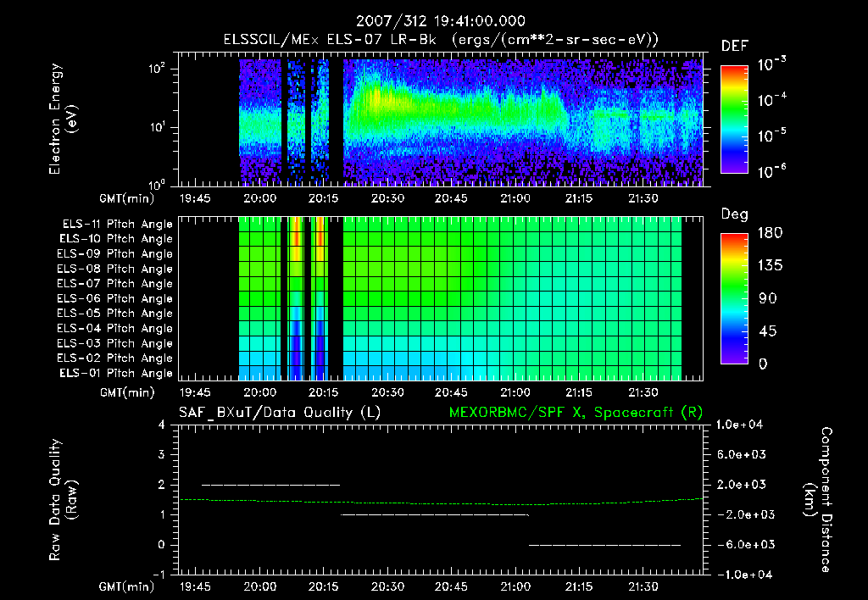Click the DEF color bar
The image size is (868, 600).
click(734, 119)
